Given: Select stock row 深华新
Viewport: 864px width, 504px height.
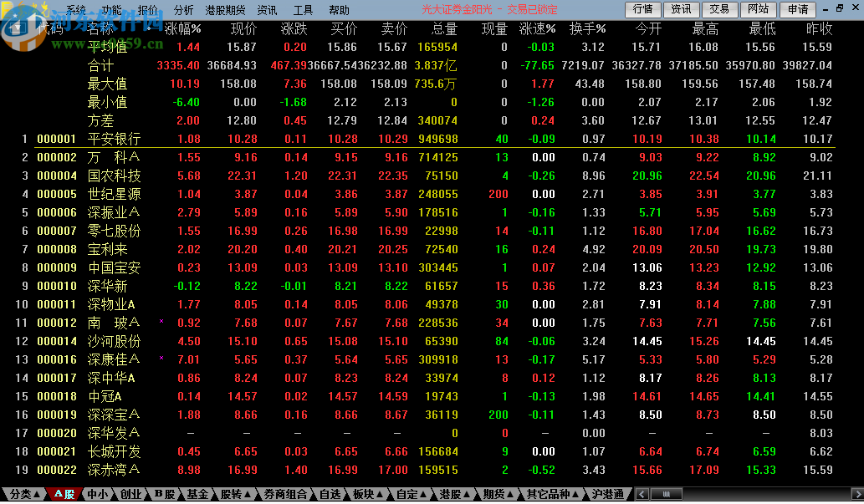Looking at the screenshot, I should click(424, 286).
